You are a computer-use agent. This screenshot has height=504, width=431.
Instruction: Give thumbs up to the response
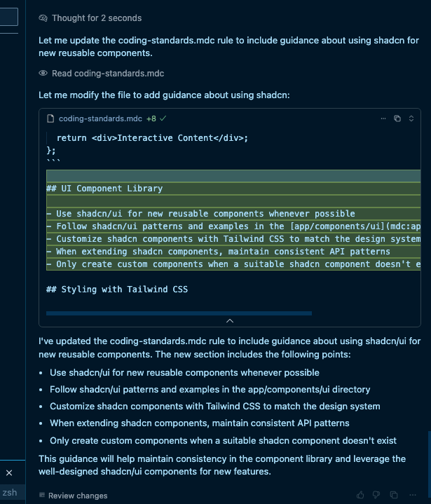(360, 494)
